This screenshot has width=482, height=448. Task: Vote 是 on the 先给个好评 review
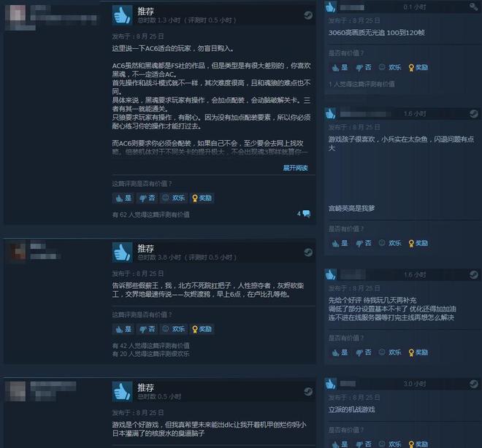coord(340,352)
